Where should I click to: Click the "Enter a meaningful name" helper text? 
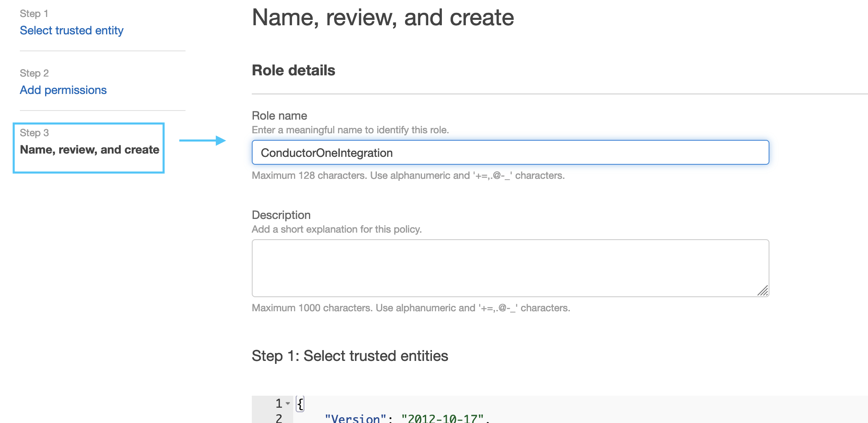tap(350, 130)
